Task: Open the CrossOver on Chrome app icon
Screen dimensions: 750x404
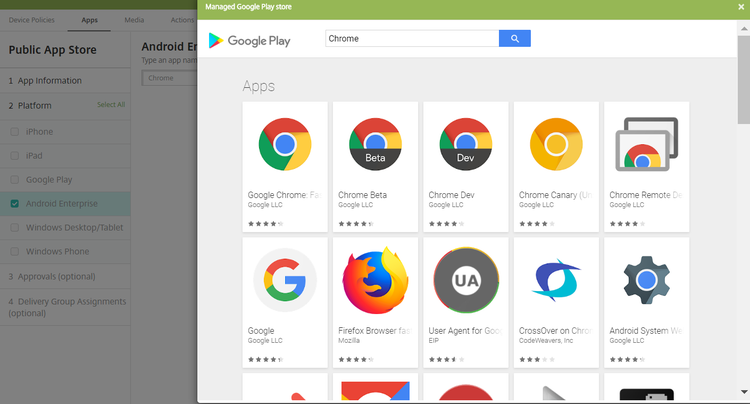Action: [x=556, y=280]
